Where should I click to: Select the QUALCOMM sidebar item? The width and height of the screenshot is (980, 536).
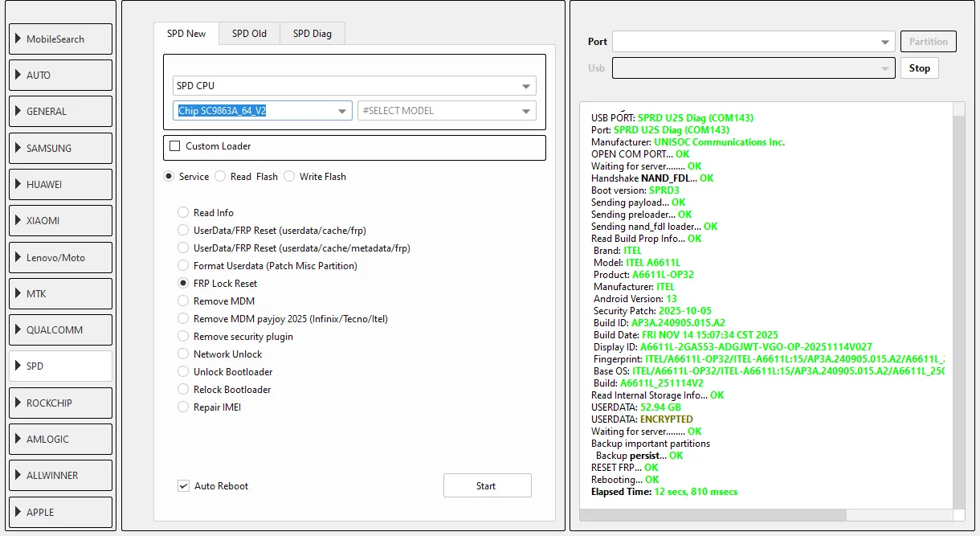pos(61,329)
